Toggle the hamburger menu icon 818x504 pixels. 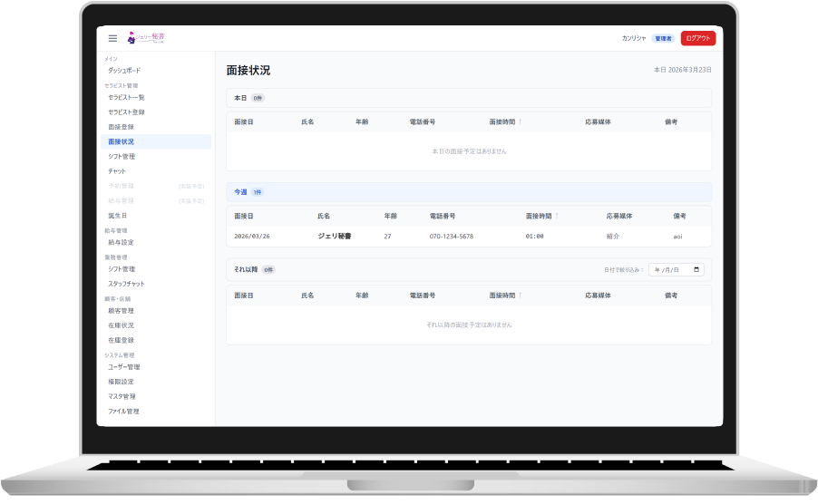(x=112, y=38)
